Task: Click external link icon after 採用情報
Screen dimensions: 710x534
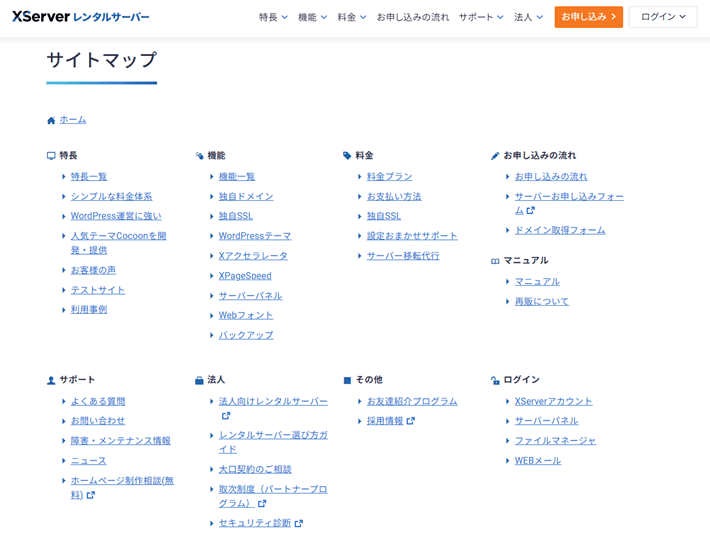Action: coord(410,421)
